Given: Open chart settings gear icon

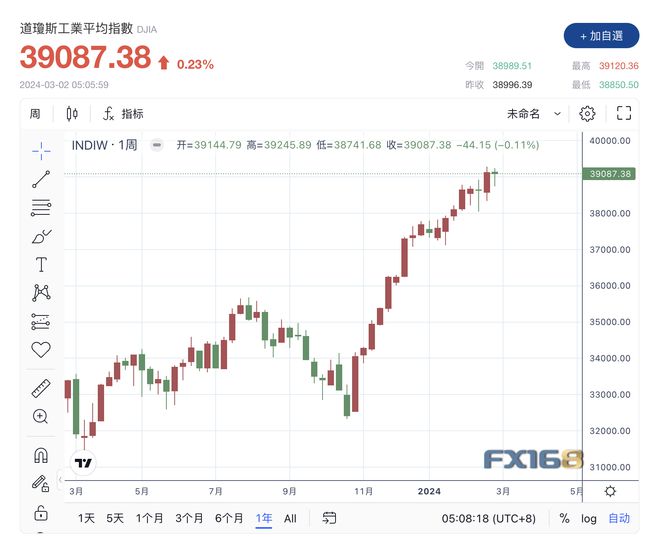Looking at the screenshot, I should pos(587,114).
